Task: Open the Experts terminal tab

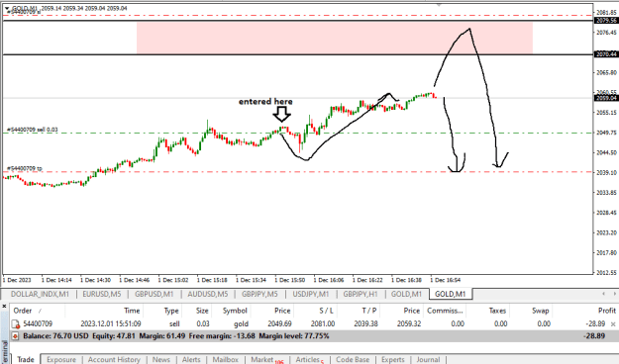Action: [393, 359]
